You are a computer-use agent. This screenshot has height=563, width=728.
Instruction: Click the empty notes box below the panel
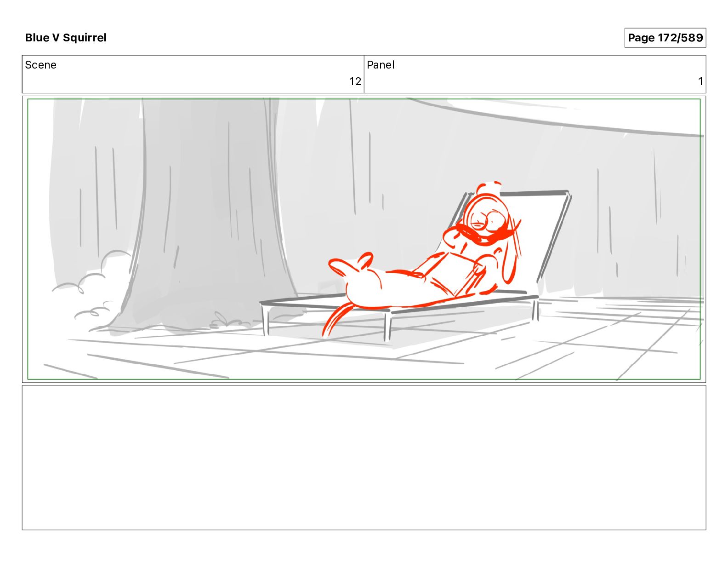pos(364,458)
